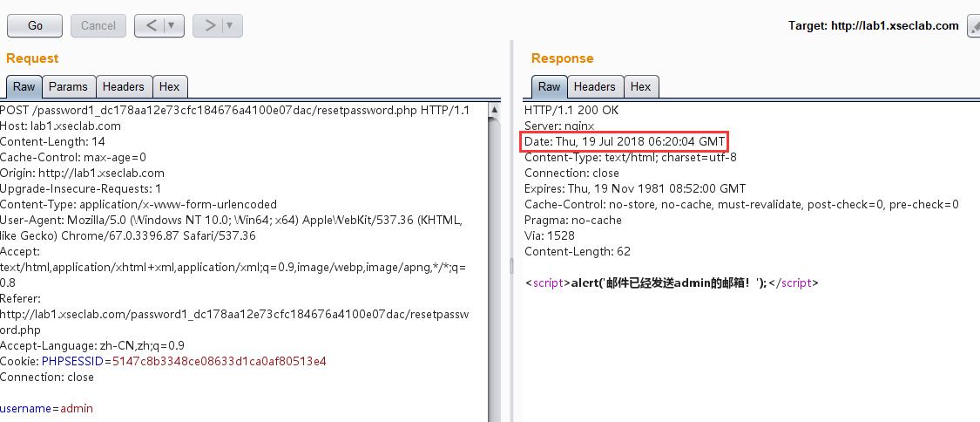The height and width of the screenshot is (422, 980).
Task: Click the username=admin body parameter
Action: (46, 408)
